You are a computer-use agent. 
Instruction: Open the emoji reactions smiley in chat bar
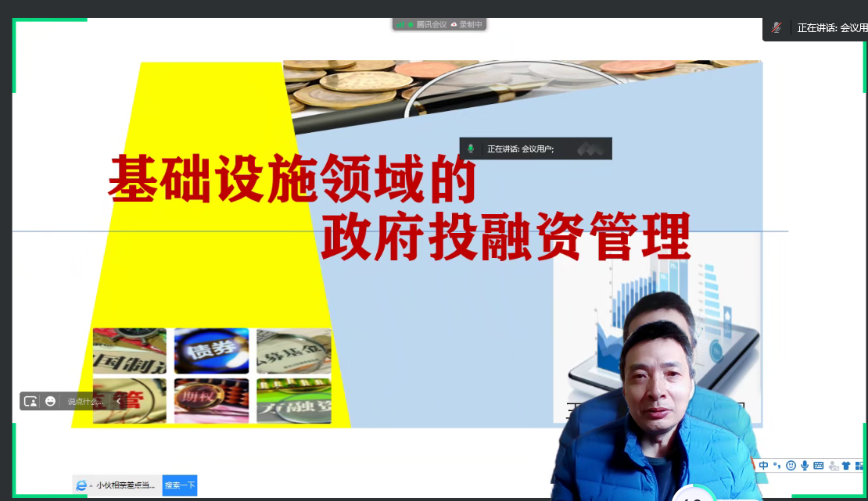[51, 401]
